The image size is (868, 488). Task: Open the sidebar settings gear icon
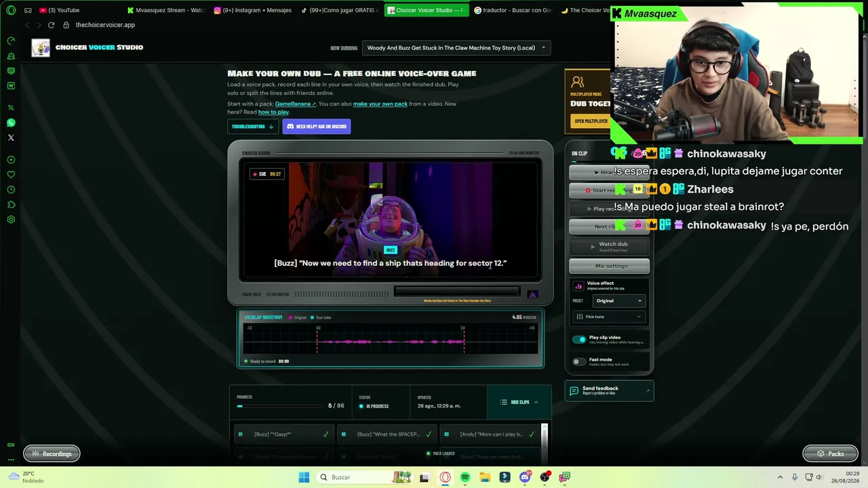coord(11,220)
